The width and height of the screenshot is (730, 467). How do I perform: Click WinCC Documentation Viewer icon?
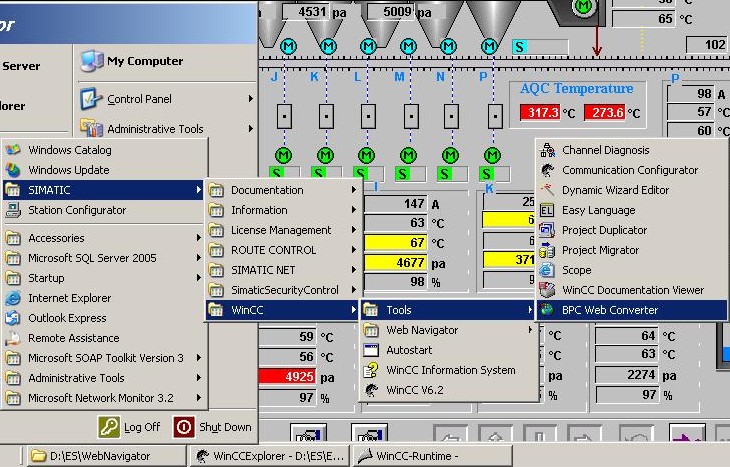click(547, 290)
